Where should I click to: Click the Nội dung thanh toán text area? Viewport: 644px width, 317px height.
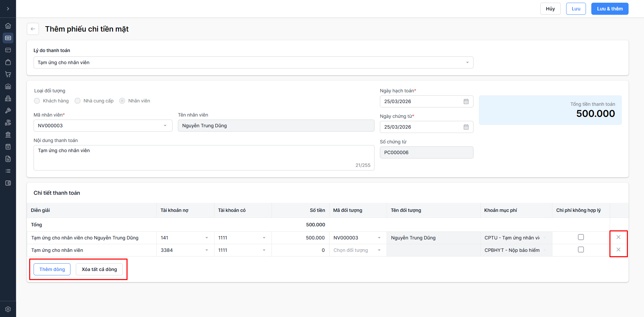(x=203, y=157)
